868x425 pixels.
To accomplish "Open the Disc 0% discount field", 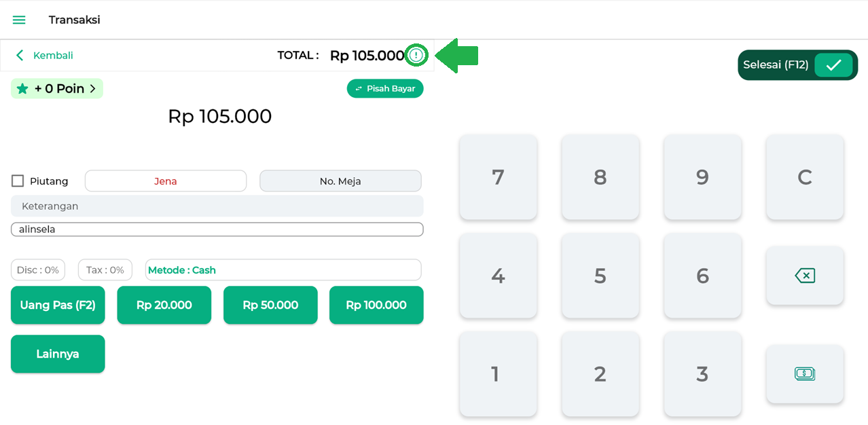I will (38, 270).
